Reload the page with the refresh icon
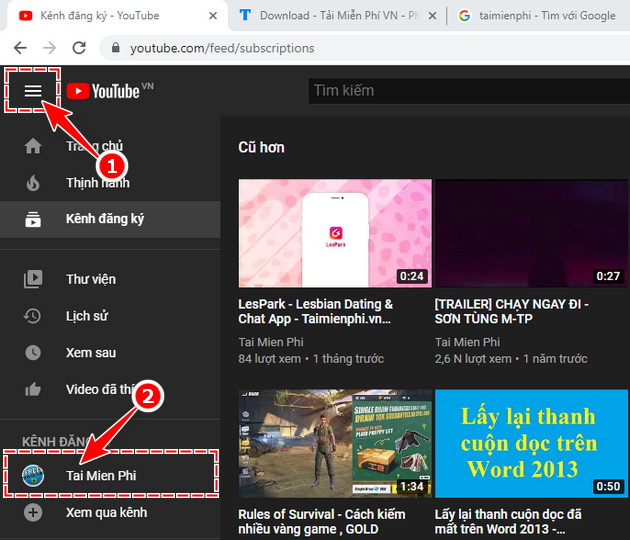Screen dimensions: 630x540 (x=79, y=48)
